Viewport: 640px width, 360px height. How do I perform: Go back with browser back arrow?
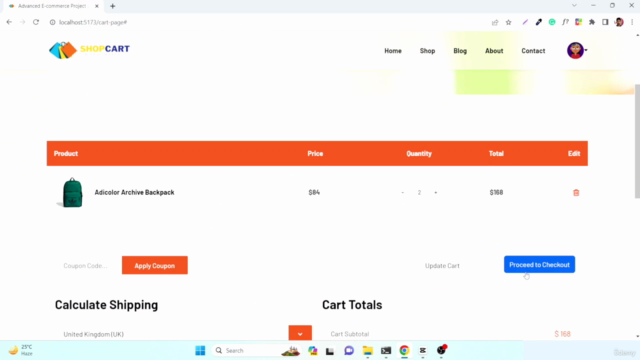[x=9, y=22]
